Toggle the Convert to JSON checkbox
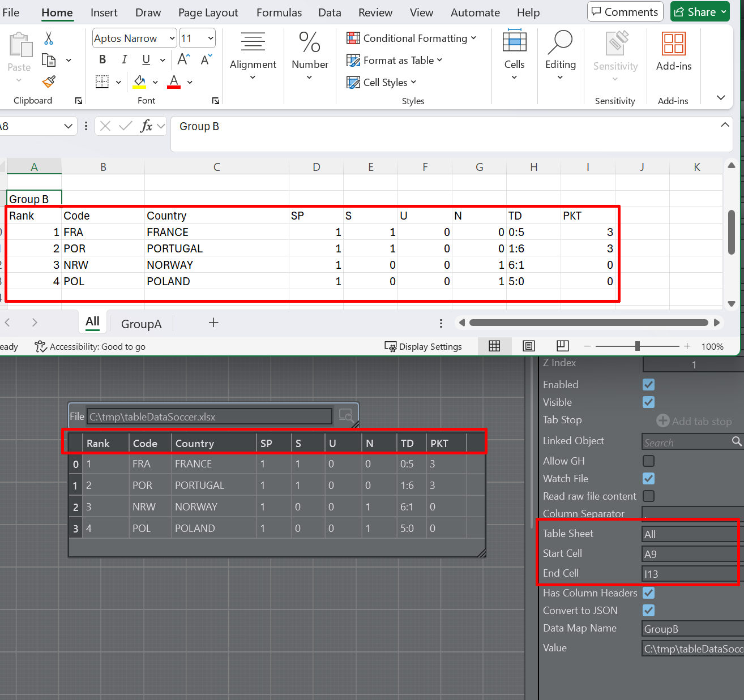This screenshot has height=700, width=744. click(x=648, y=611)
